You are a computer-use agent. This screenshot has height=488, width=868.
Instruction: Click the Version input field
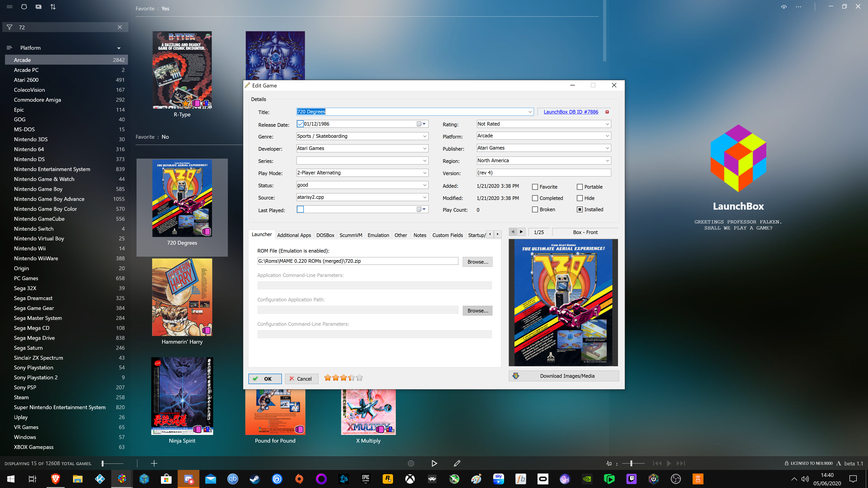pos(543,173)
